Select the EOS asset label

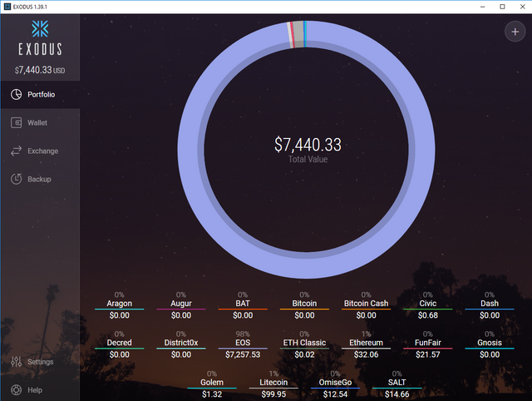coord(243,343)
